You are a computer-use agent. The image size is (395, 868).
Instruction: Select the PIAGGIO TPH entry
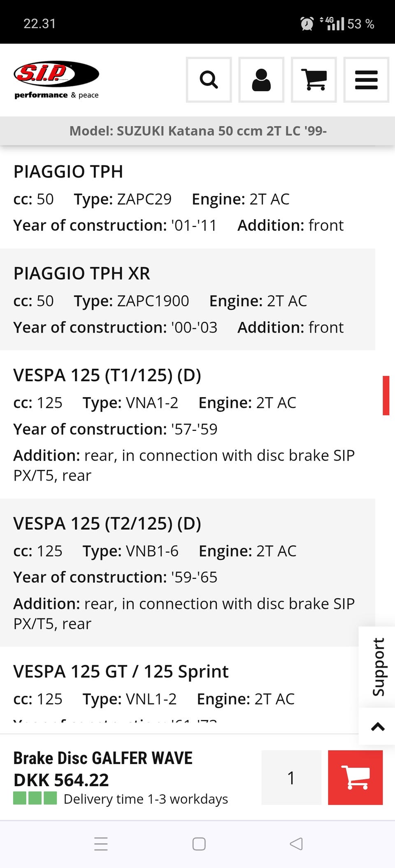[x=68, y=171]
